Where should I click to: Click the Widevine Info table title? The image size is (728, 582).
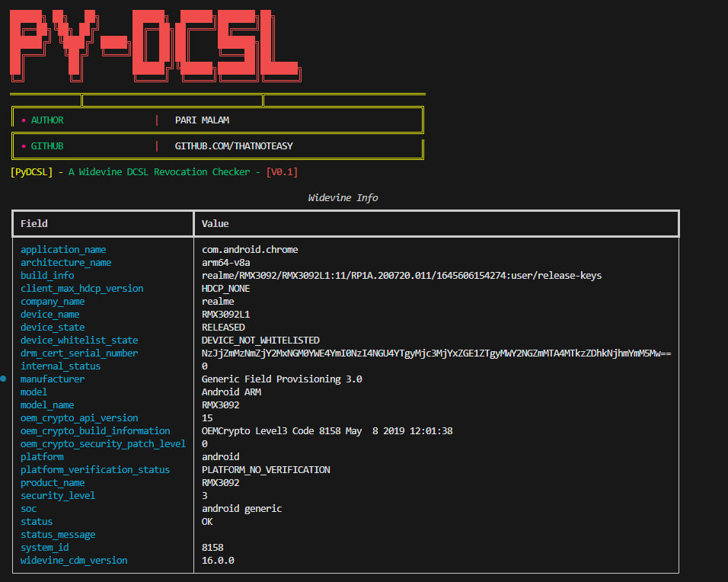click(343, 198)
